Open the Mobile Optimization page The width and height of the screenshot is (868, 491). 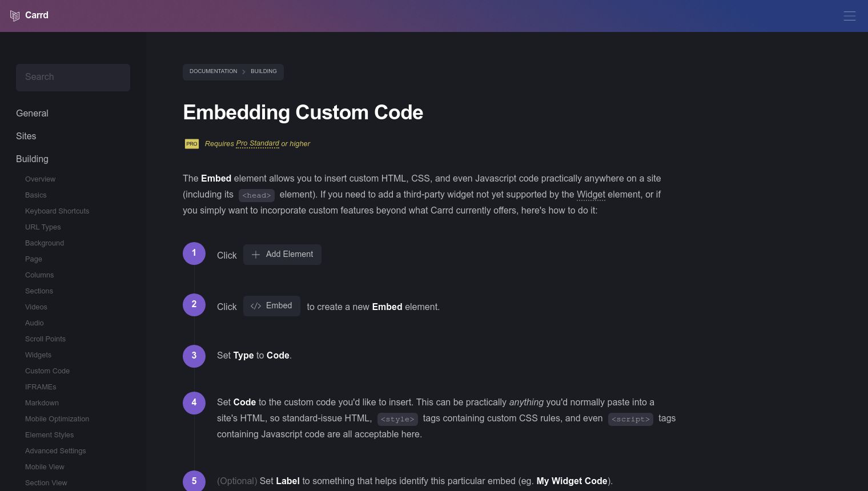57,419
